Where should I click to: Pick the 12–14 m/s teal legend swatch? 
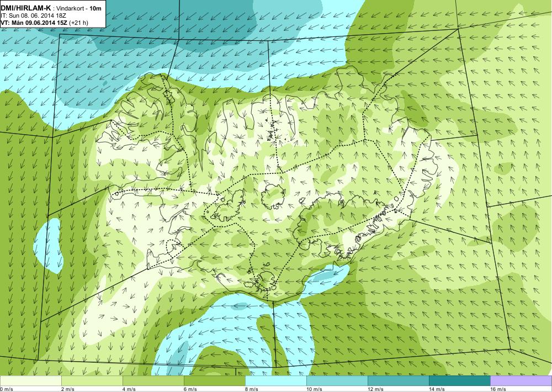399,381
